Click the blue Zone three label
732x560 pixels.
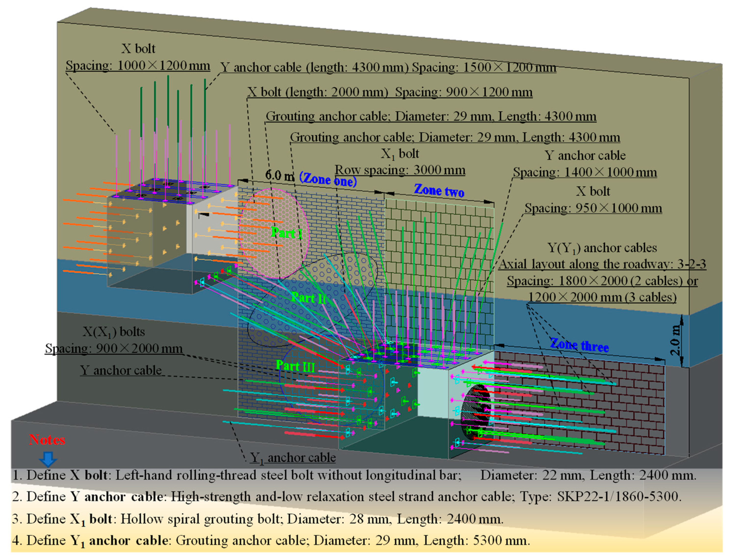(579, 345)
